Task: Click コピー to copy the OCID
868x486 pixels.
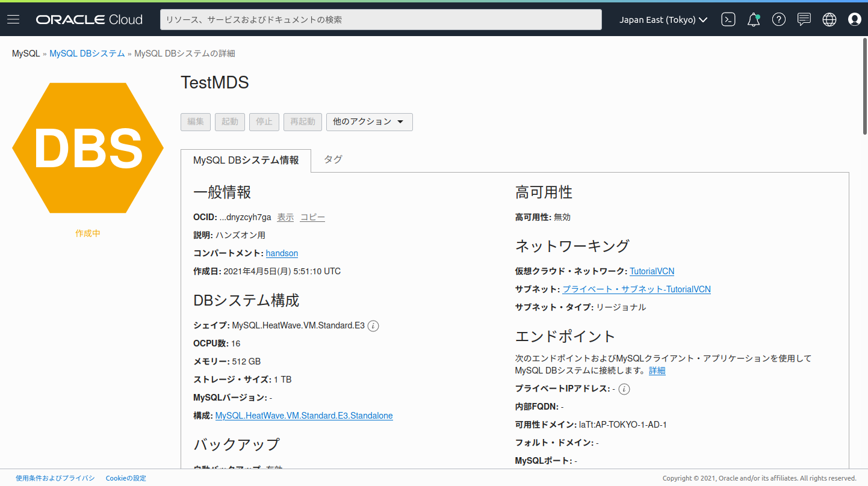Action: (312, 217)
